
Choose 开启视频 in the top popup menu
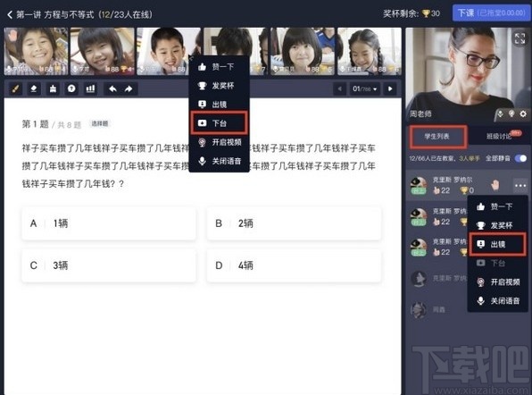tap(220, 142)
